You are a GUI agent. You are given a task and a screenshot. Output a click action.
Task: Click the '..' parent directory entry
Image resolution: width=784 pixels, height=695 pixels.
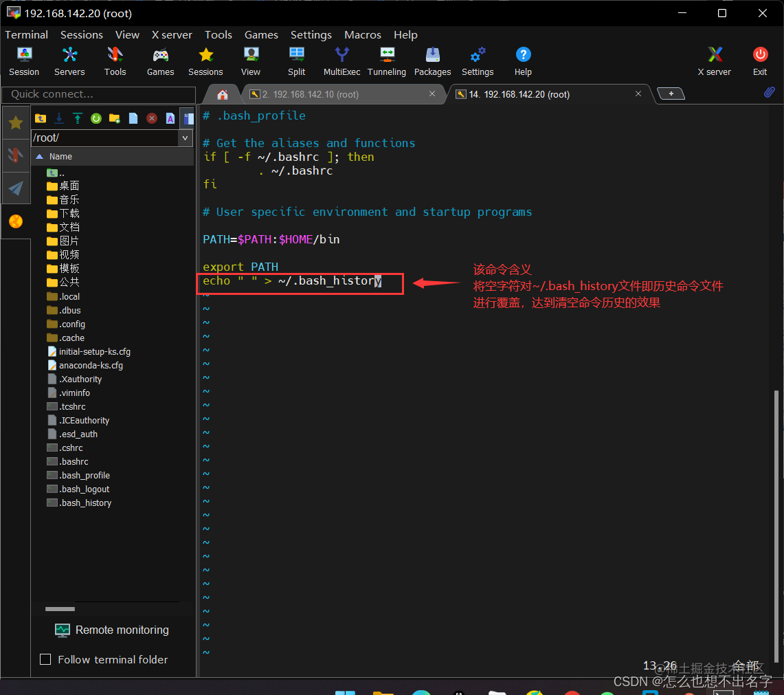tap(56, 173)
